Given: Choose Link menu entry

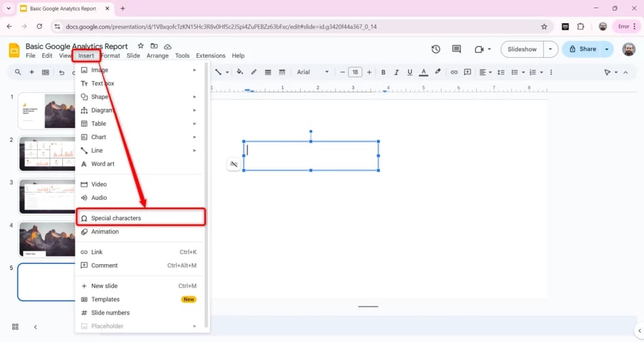Looking at the screenshot, I should [140, 252].
